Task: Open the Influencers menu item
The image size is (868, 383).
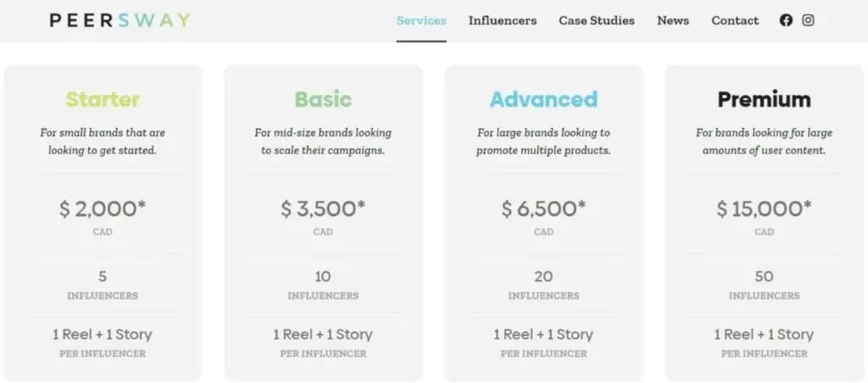Action: 503,20
